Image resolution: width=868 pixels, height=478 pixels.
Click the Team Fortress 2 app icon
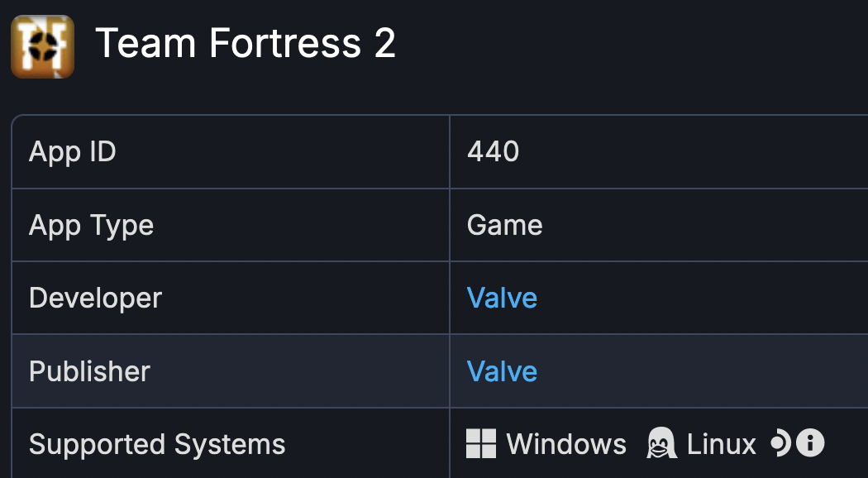(43, 46)
